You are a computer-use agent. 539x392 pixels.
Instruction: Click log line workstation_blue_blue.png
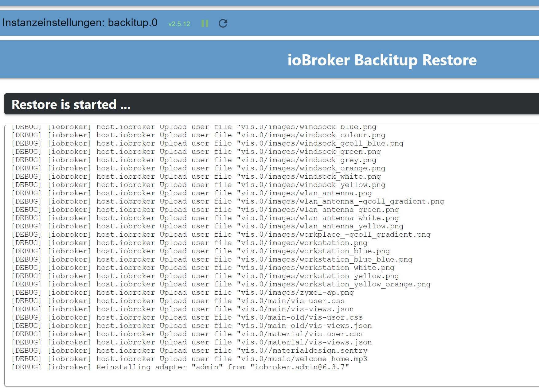coord(212,259)
